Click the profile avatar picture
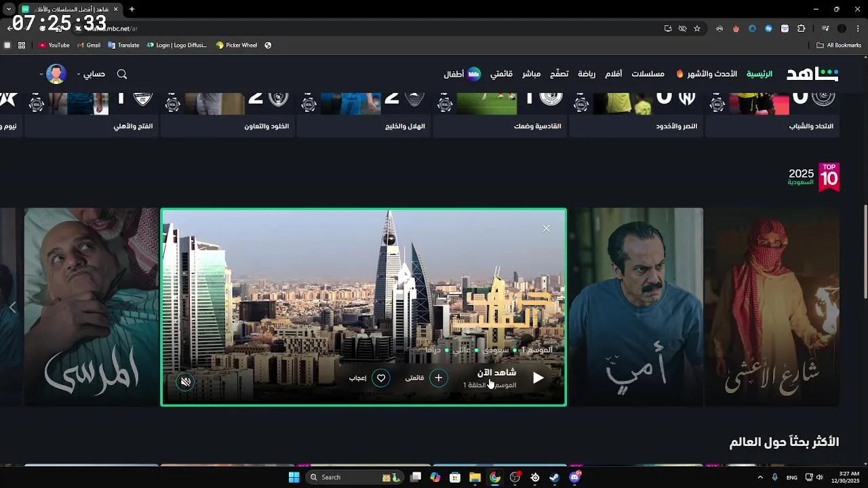The image size is (868, 488). (x=56, y=74)
